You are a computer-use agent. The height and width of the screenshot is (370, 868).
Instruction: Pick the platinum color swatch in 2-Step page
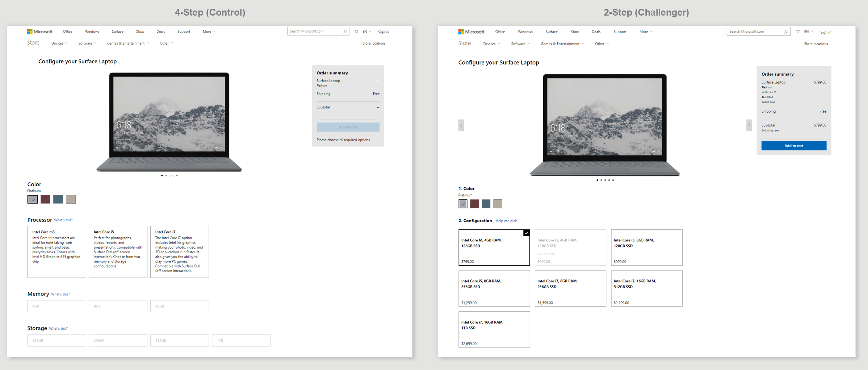point(463,204)
